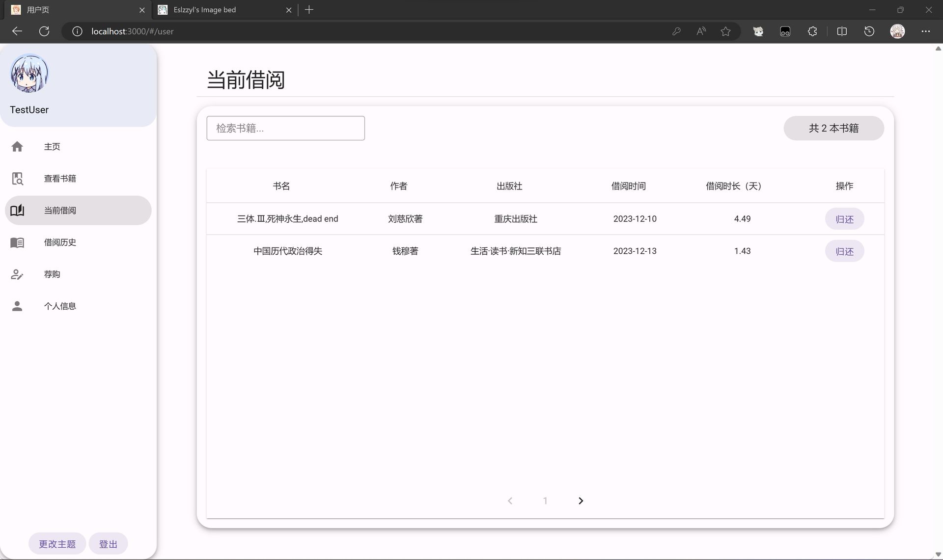The image size is (943, 560).
Task: Open 个人信息 in the sidebar
Action: (78, 306)
